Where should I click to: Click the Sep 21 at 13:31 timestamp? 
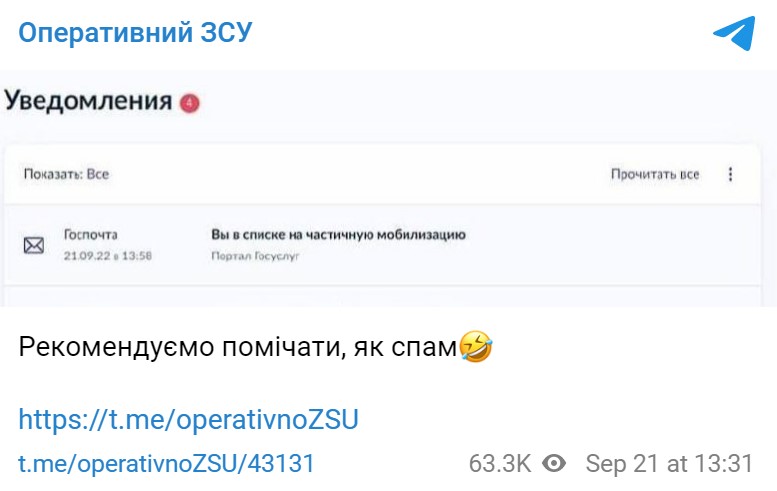[668, 464]
